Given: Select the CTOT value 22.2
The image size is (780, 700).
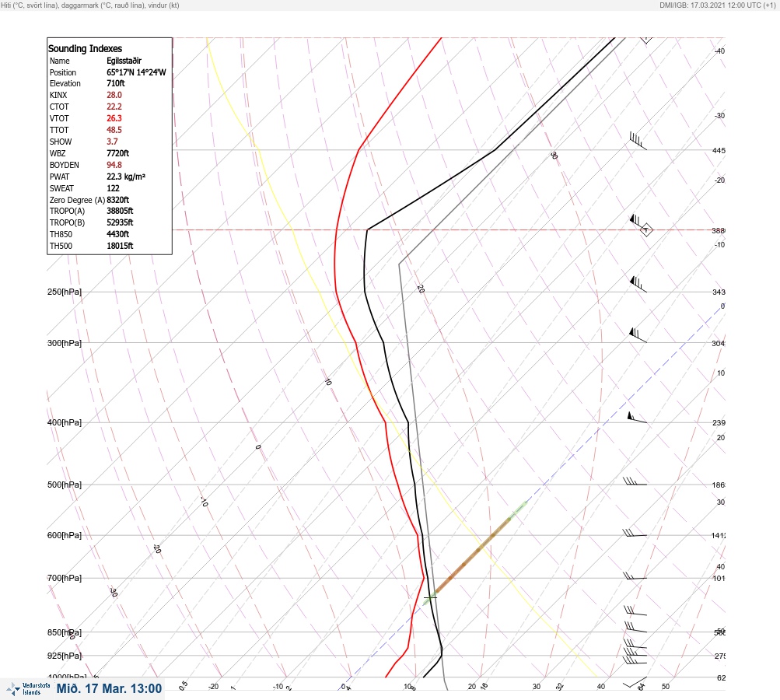Looking at the screenshot, I should 114,107.
